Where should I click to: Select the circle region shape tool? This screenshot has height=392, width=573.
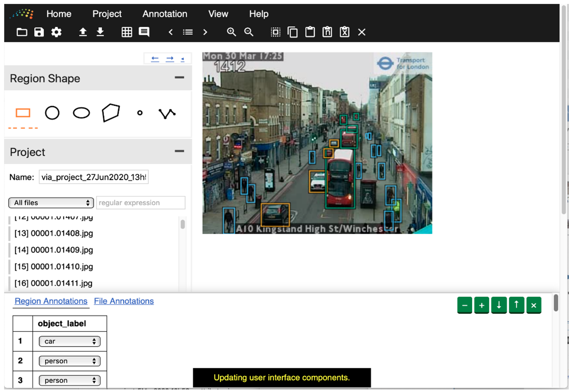52,113
